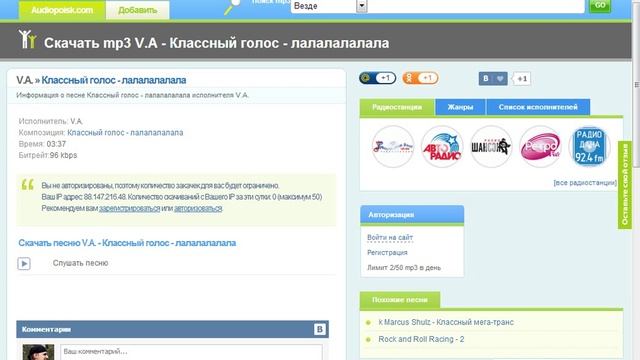Open the Радио Дача 92.4 fm logo
The width and height of the screenshot is (640, 360).
(589, 147)
